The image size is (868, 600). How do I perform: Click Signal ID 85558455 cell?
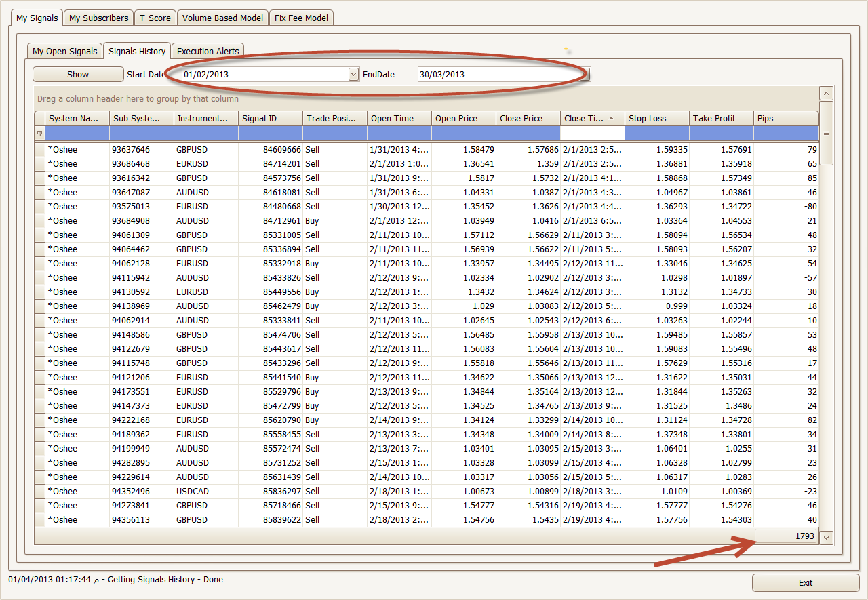tap(271, 434)
